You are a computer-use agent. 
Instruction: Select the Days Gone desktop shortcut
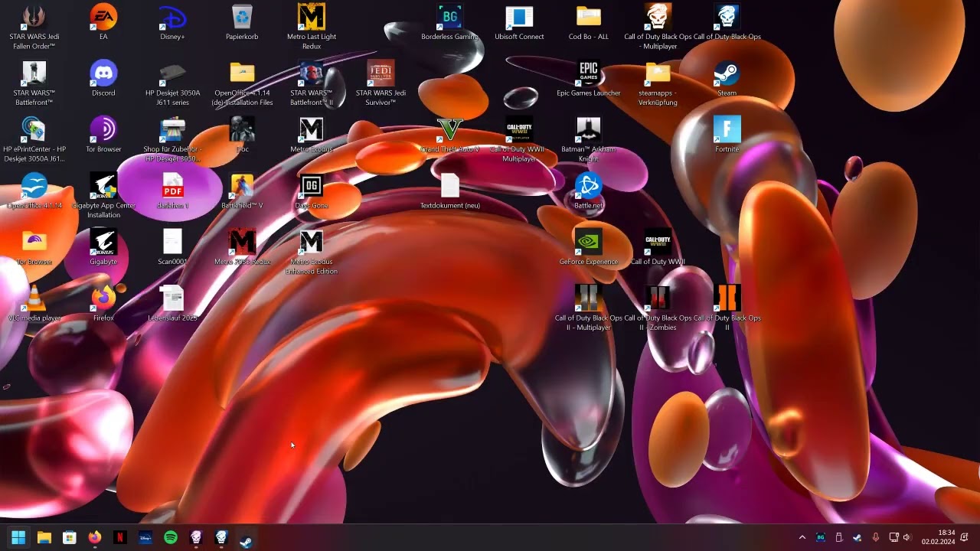[312, 191]
